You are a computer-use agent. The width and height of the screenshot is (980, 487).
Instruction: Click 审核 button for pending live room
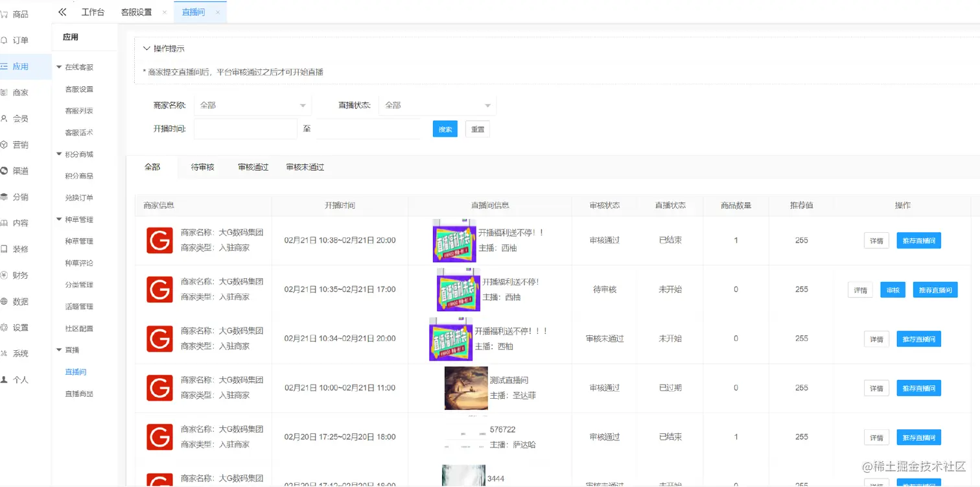point(893,290)
